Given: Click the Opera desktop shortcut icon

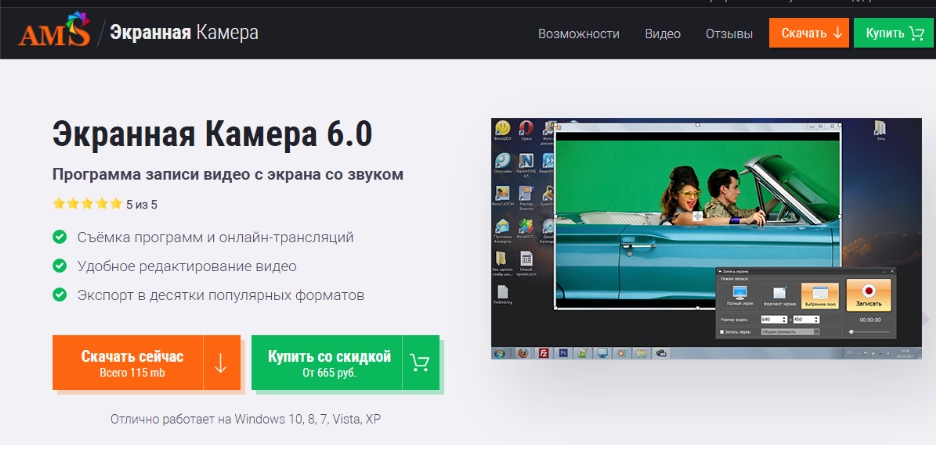Looking at the screenshot, I should click(x=526, y=129).
